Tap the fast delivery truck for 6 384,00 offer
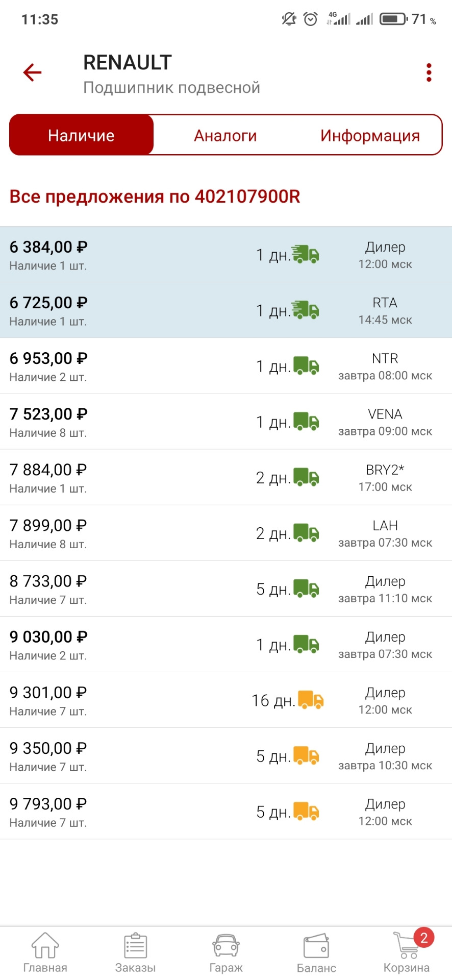Viewport: 452px width, 980px height. 306,254
